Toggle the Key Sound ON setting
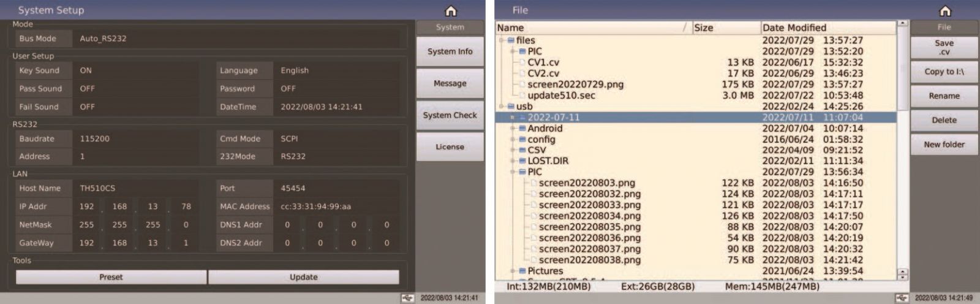Image resolution: width=980 pixels, height=304 pixels. (x=136, y=70)
